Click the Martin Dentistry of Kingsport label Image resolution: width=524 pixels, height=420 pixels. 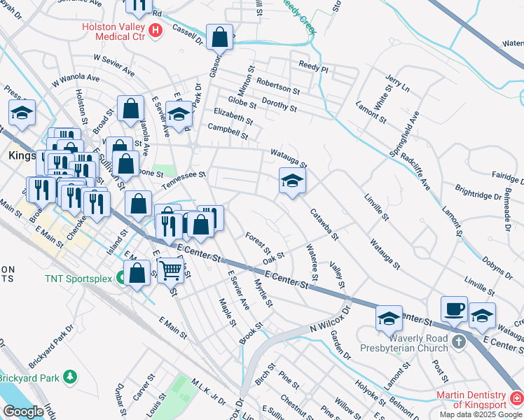click(471, 400)
